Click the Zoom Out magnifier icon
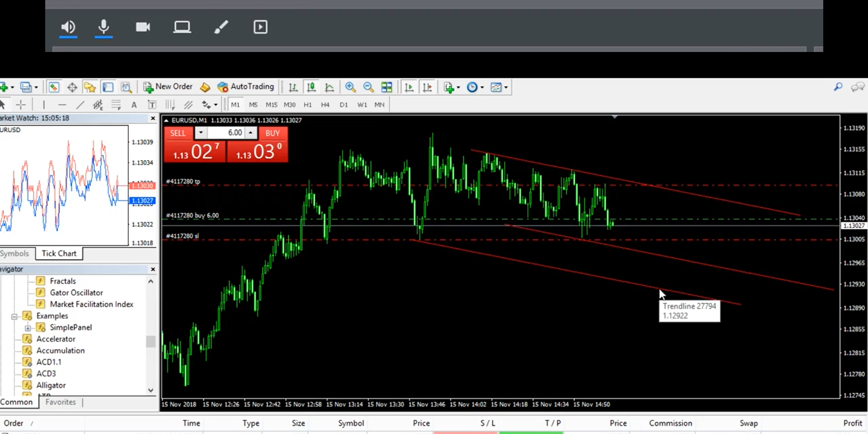Screen dimensions: 868x434 (368, 87)
